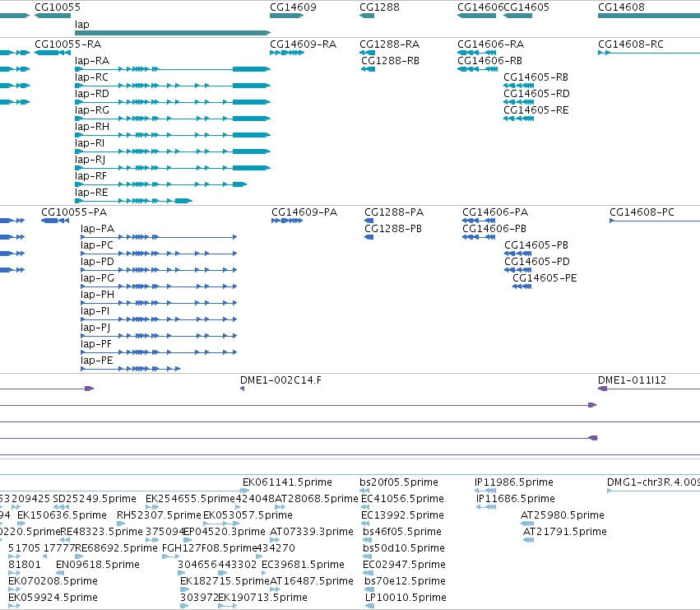Open the IP11986.5prime EST label
Image resolution: width=700 pixels, height=610 pixels.
(514, 482)
